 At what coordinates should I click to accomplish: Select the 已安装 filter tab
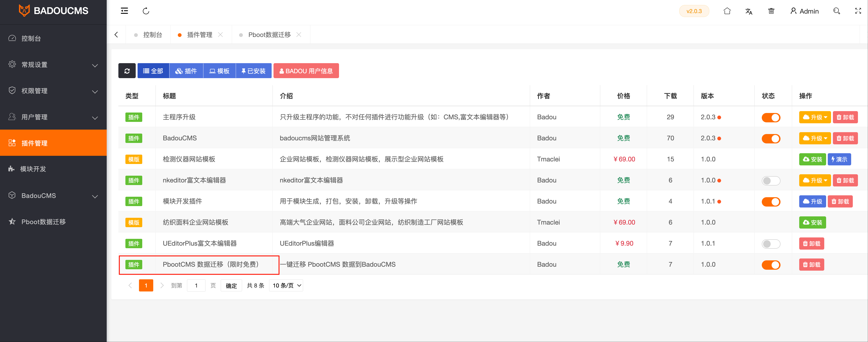click(253, 71)
